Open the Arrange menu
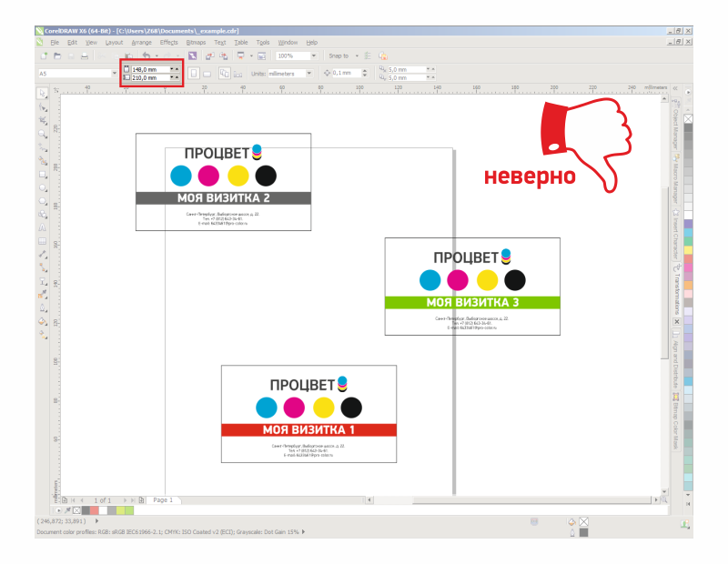Image resolution: width=728 pixels, height=564 pixels. point(141,42)
